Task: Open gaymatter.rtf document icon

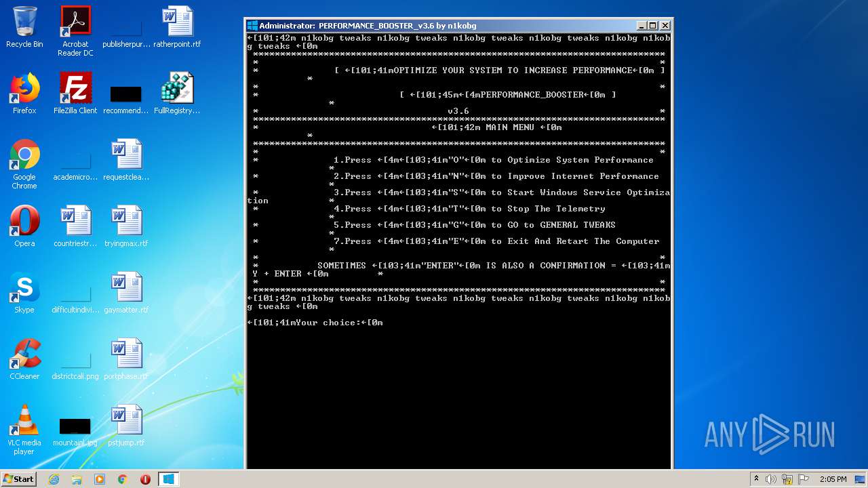Action: 126,293
